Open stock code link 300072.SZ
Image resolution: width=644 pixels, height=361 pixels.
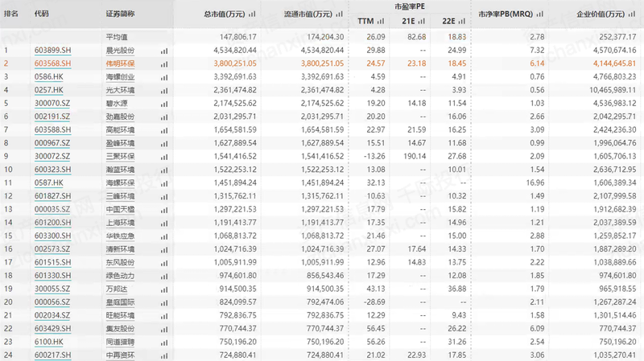click(52, 156)
